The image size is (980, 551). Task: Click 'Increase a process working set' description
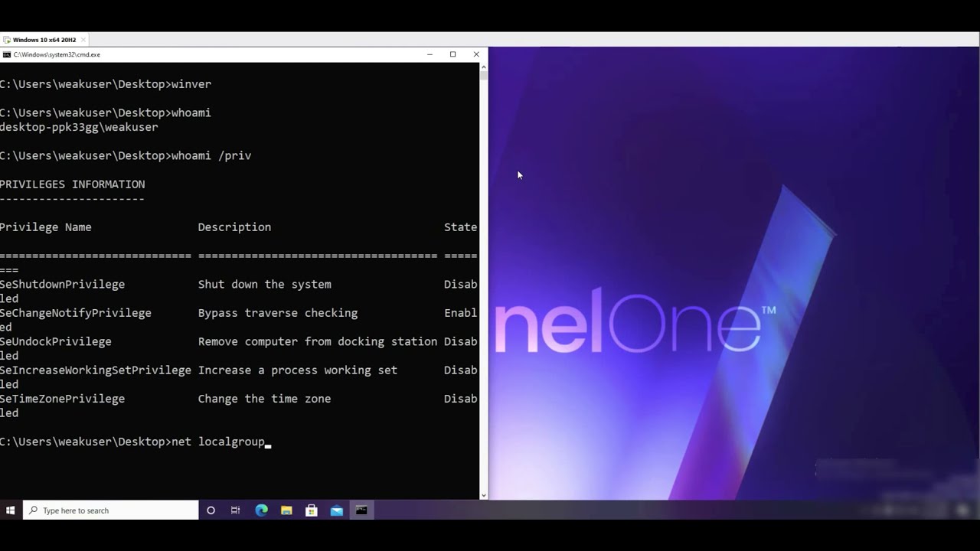(x=298, y=370)
